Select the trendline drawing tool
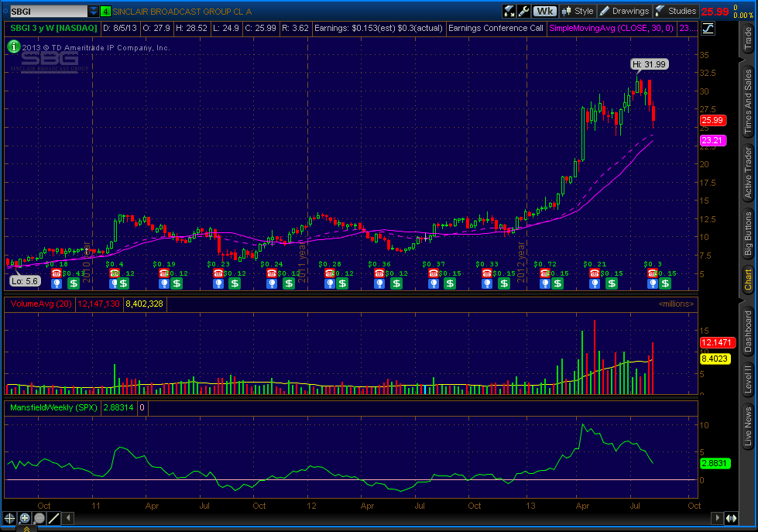The height and width of the screenshot is (532, 758). pyautogui.click(x=54, y=519)
